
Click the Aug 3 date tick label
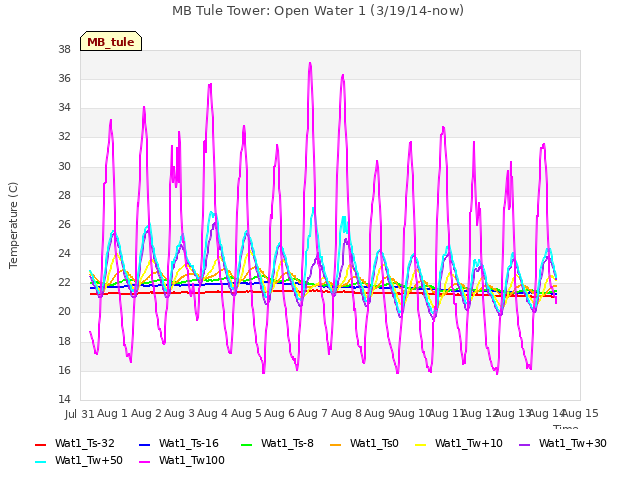tap(180, 413)
